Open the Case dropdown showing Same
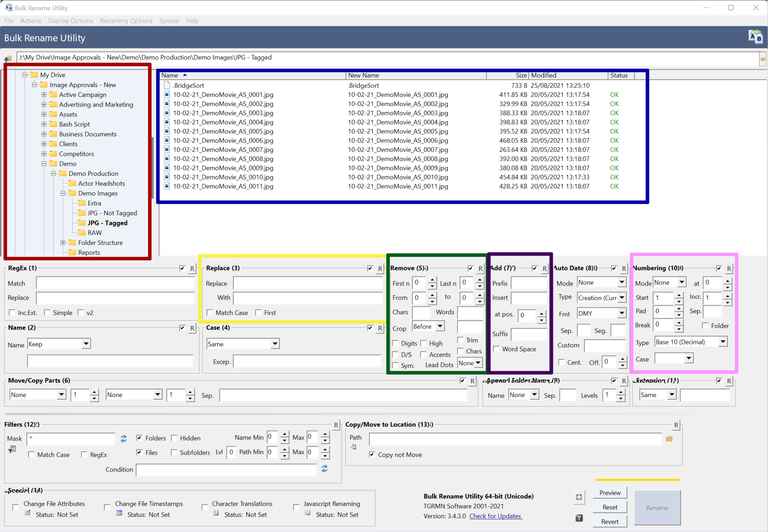 (275, 344)
